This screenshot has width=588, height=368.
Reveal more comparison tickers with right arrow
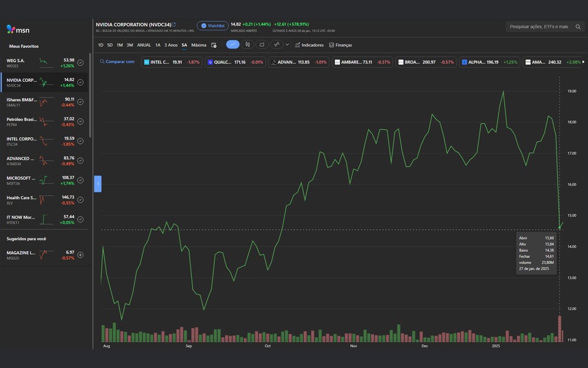(x=584, y=62)
